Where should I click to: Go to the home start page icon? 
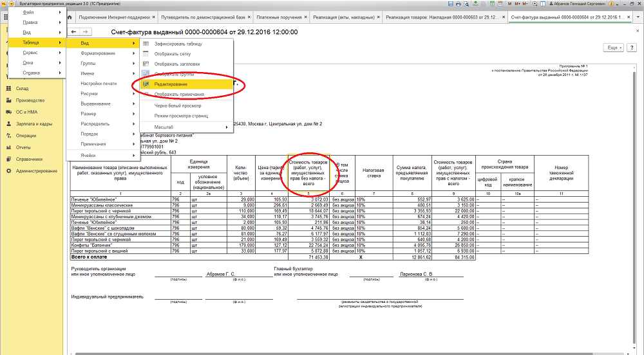70,17
